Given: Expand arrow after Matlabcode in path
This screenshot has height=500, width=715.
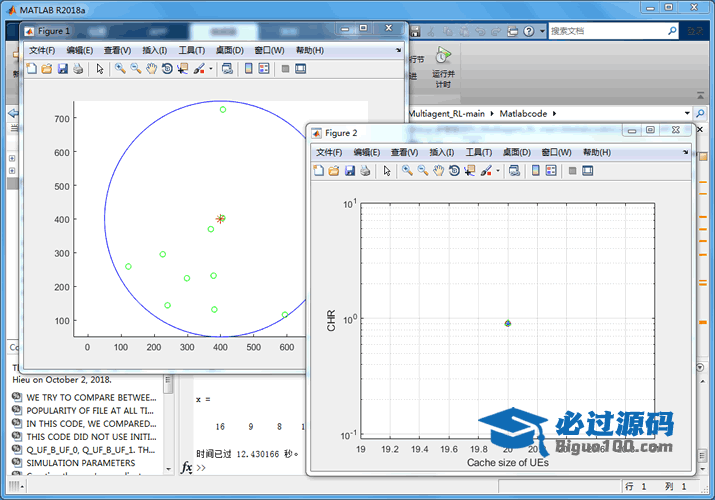Looking at the screenshot, I should [554, 113].
